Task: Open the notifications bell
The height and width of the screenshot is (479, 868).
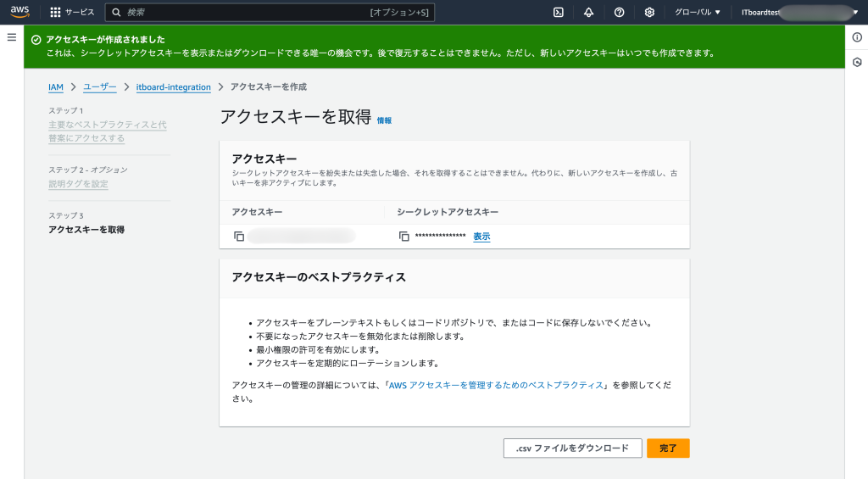Action: [589, 13]
